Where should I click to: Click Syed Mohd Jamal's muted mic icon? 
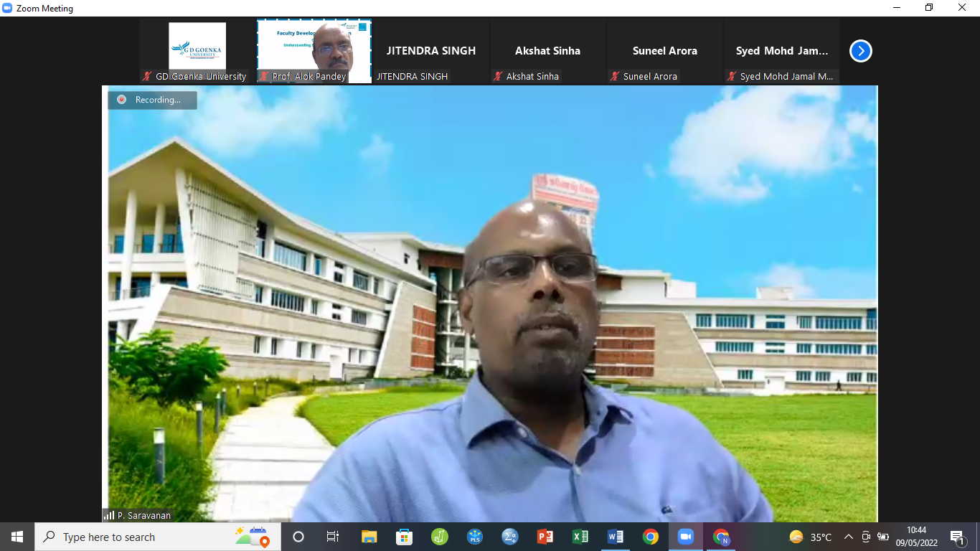click(732, 76)
